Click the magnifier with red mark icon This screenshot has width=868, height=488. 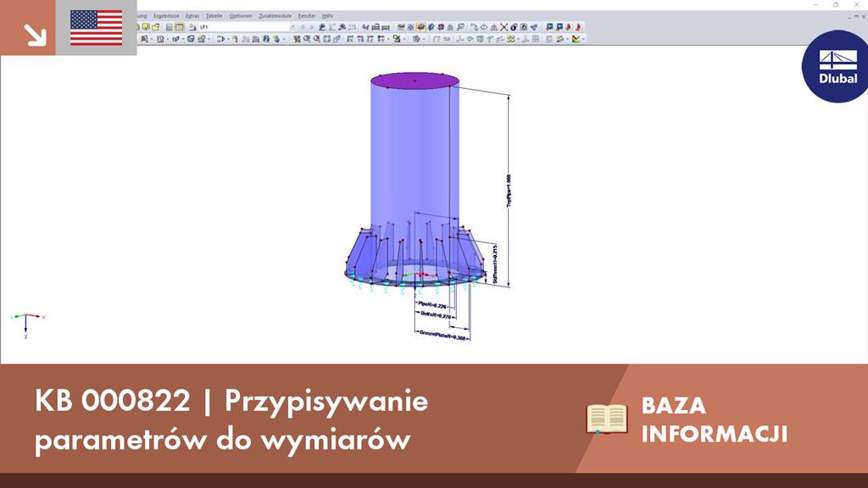[x=317, y=39]
